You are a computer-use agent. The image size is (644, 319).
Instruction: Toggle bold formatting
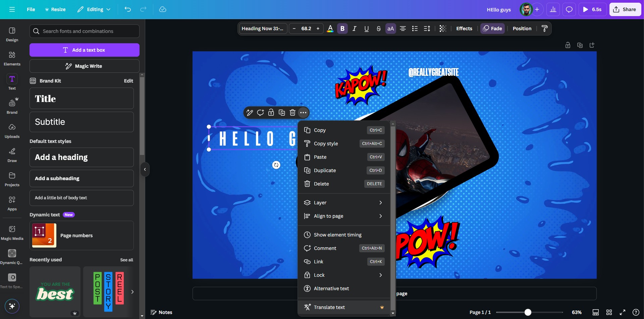(342, 29)
